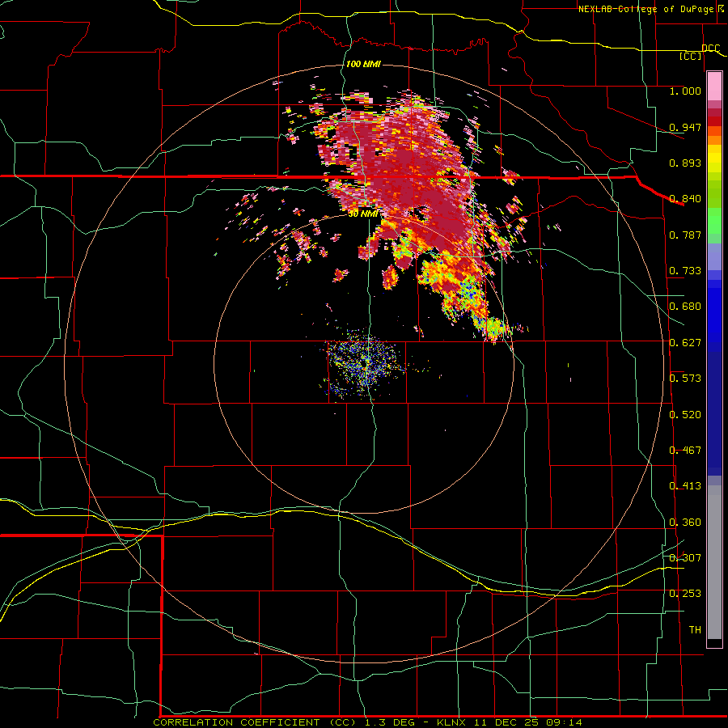This screenshot has height=728, width=728.
Task: Click the 0.893 legend value
Action: click(x=685, y=163)
